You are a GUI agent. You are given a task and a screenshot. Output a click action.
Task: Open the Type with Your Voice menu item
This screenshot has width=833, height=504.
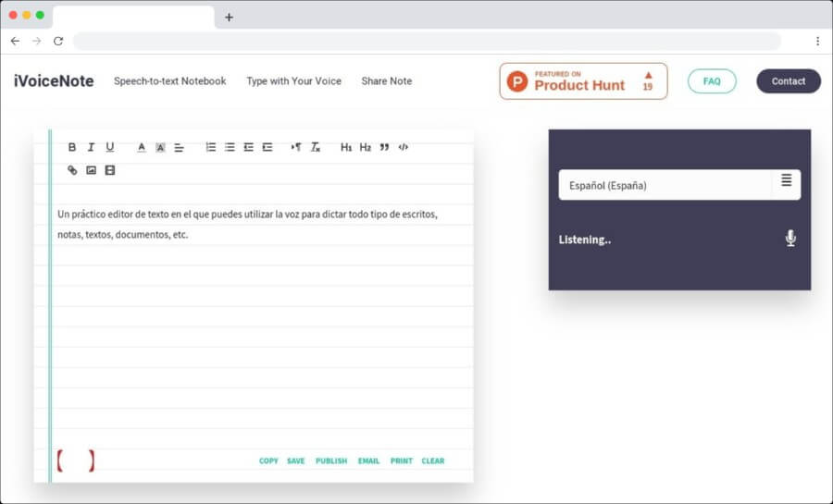click(x=293, y=81)
